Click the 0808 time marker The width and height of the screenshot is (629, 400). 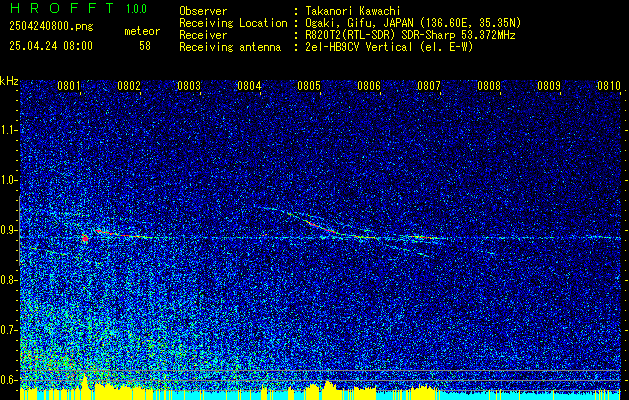click(x=489, y=86)
